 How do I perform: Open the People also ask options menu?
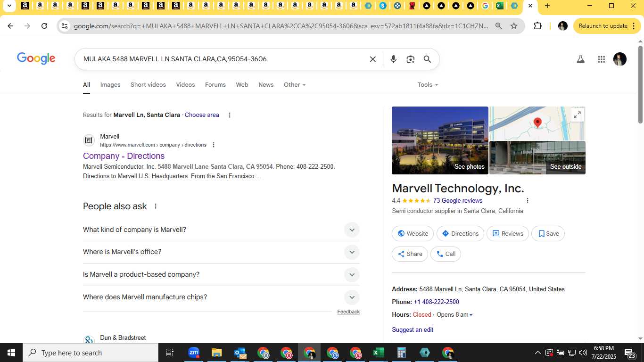click(x=156, y=206)
